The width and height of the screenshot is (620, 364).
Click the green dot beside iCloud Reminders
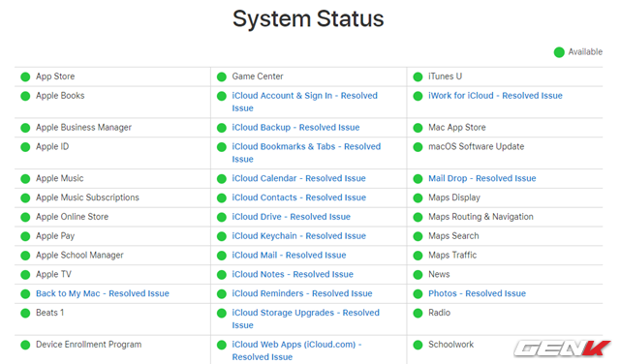(x=222, y=293)
